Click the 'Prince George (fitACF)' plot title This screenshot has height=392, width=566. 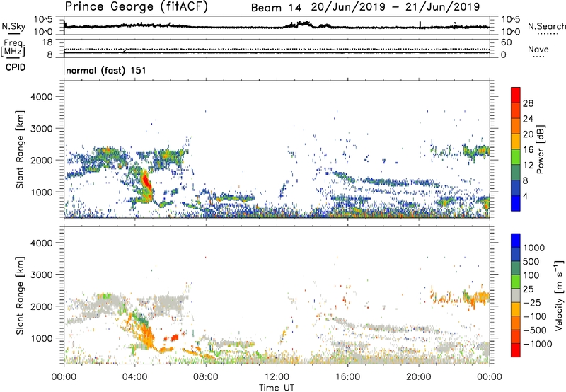[x=136, y=7]
